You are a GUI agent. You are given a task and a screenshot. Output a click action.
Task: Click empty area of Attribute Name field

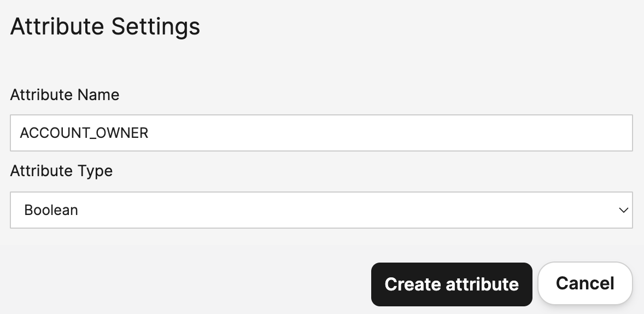click(x=410, y=133)
